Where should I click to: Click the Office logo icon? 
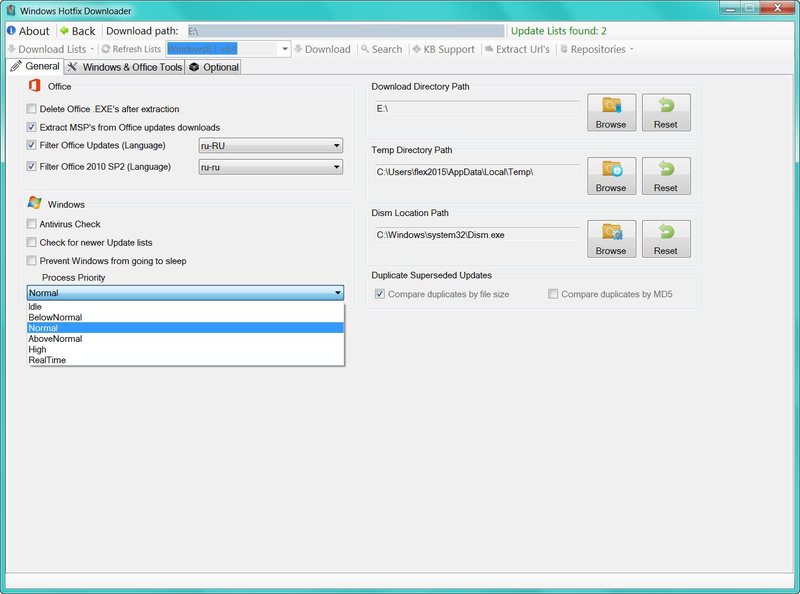click(35, 86)
